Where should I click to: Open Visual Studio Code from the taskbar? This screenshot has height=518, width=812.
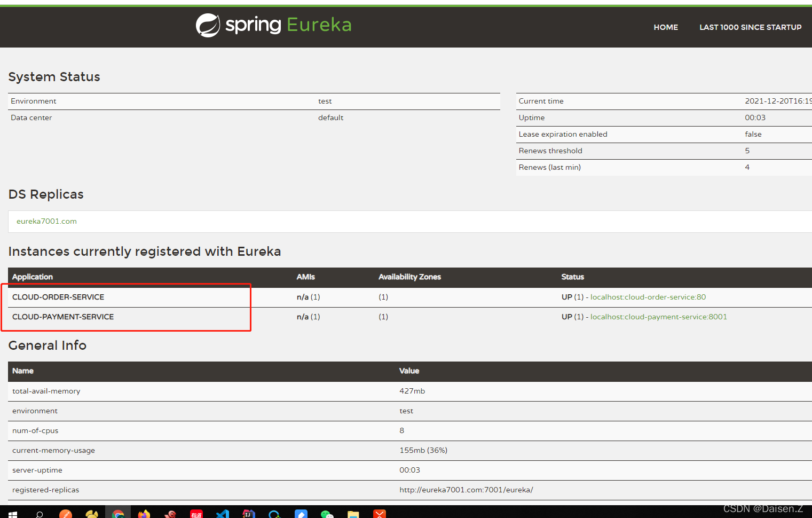[223, 514]
